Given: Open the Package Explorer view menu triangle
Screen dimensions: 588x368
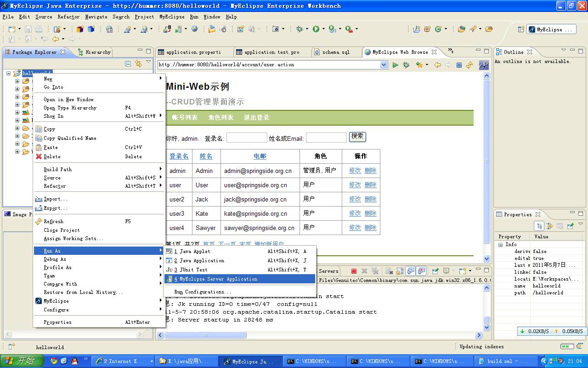Looking at the screenshot, I should [x=148, y=61].
